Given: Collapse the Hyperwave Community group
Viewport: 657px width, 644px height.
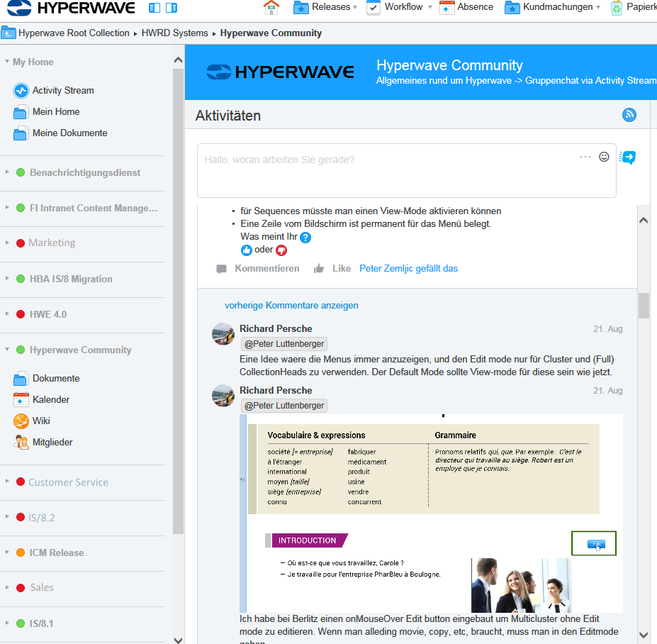Looking at the screenshot, I should pos(6,349).
